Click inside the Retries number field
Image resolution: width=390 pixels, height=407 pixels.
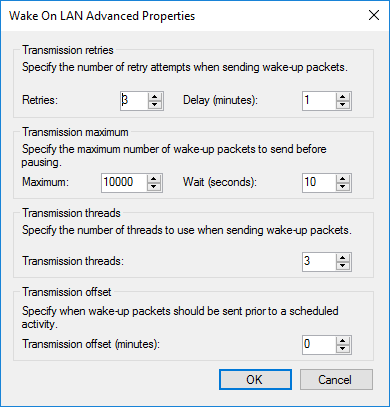[x=134, y=101]
